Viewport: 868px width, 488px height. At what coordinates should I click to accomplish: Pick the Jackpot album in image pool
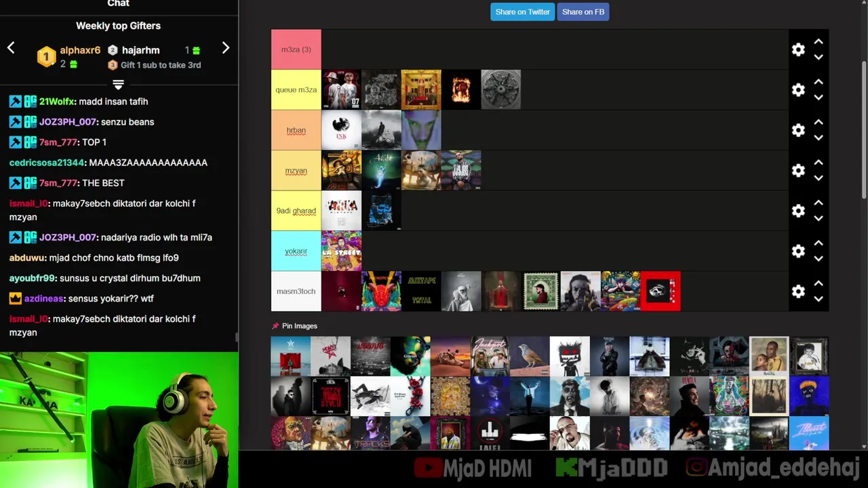pos(490,356)
